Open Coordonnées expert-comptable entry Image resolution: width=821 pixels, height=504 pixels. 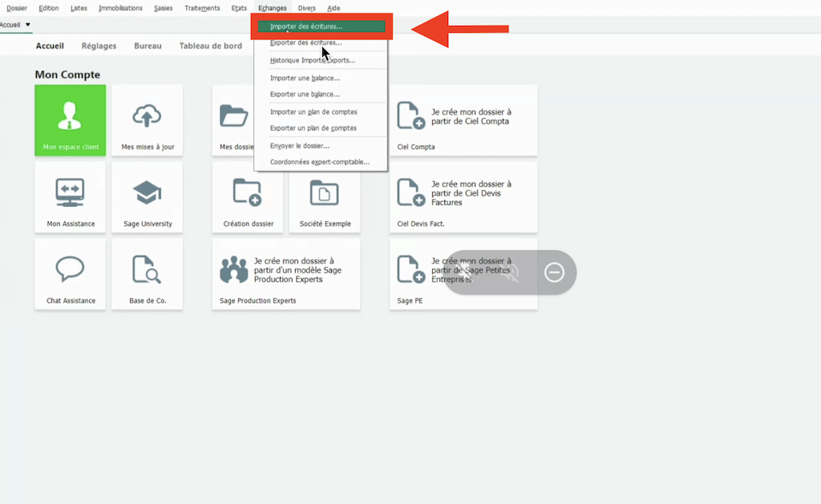tap(322, 162)
